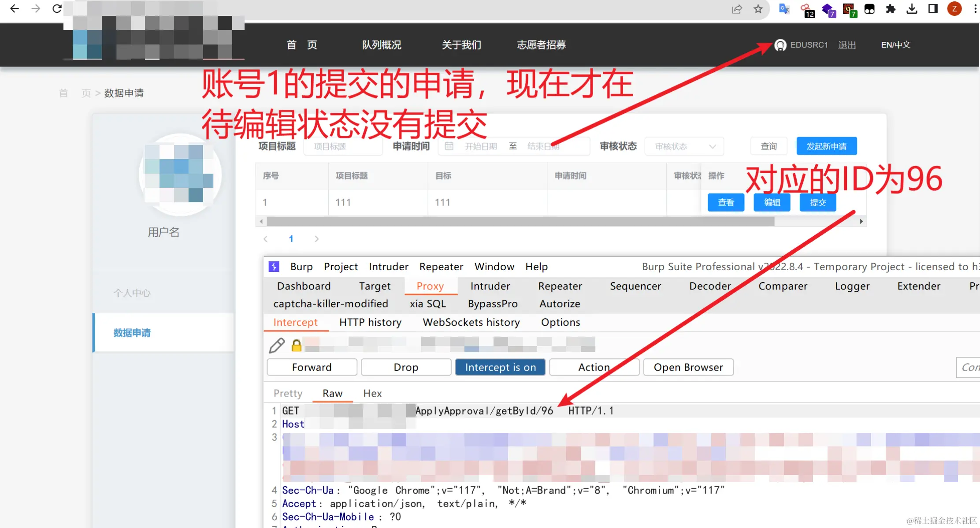Open the Window menu
The image size is (980, 528).
(x=494, y=267)
